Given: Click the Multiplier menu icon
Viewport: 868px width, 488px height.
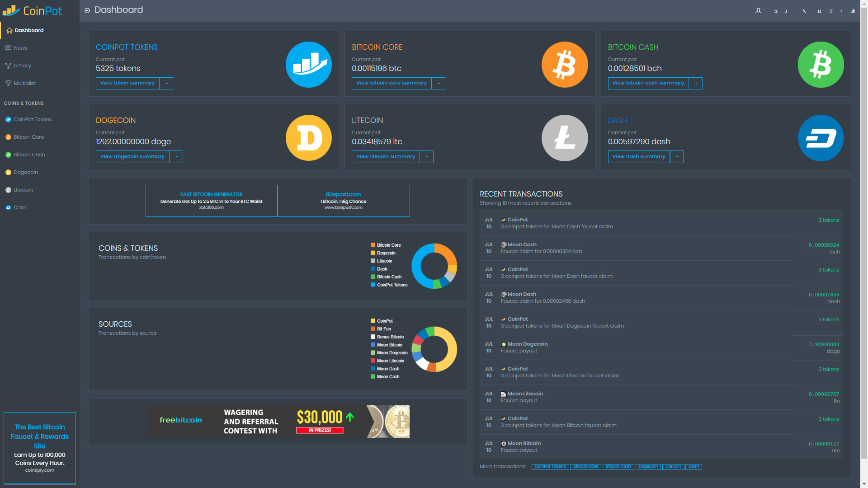Looking at the screenshot, I should click(x=8, y=83).
